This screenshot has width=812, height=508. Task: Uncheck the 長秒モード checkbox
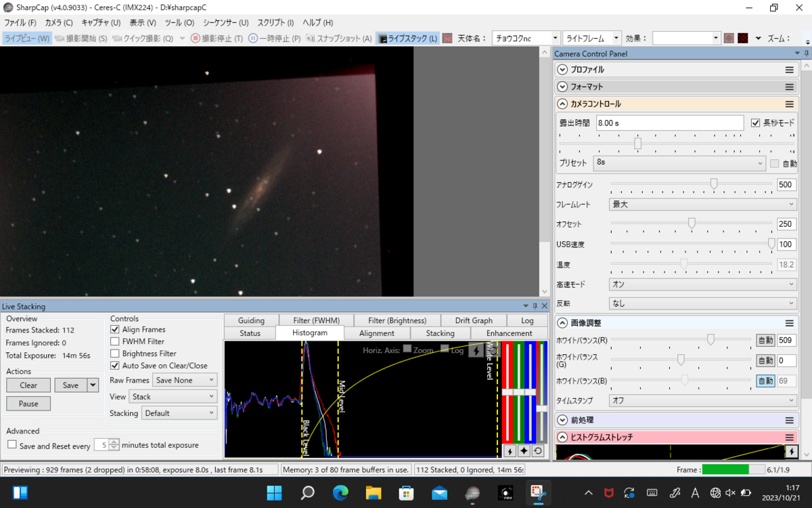756,123
